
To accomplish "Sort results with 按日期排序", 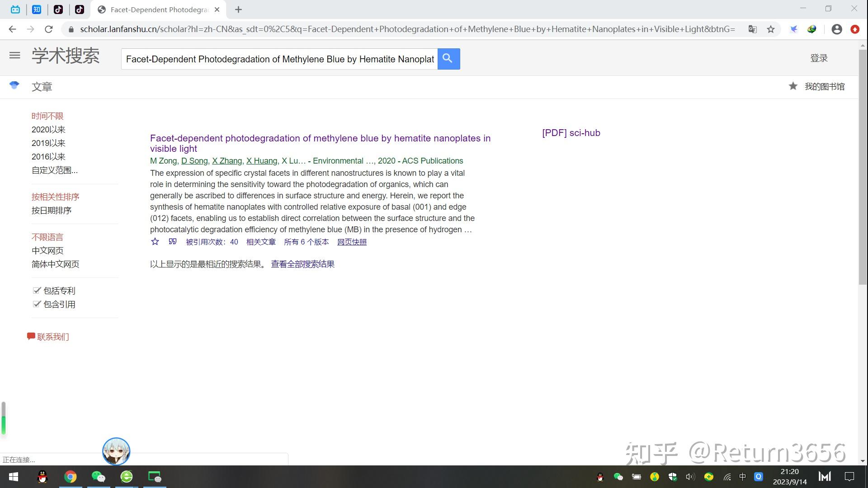I will point(52,211).
